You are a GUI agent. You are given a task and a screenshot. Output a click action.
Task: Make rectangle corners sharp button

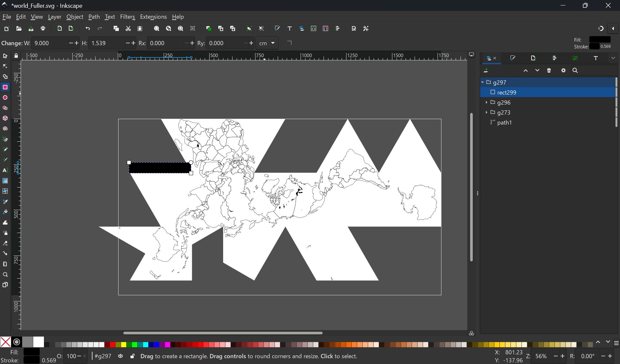click(x=289, y=43)
